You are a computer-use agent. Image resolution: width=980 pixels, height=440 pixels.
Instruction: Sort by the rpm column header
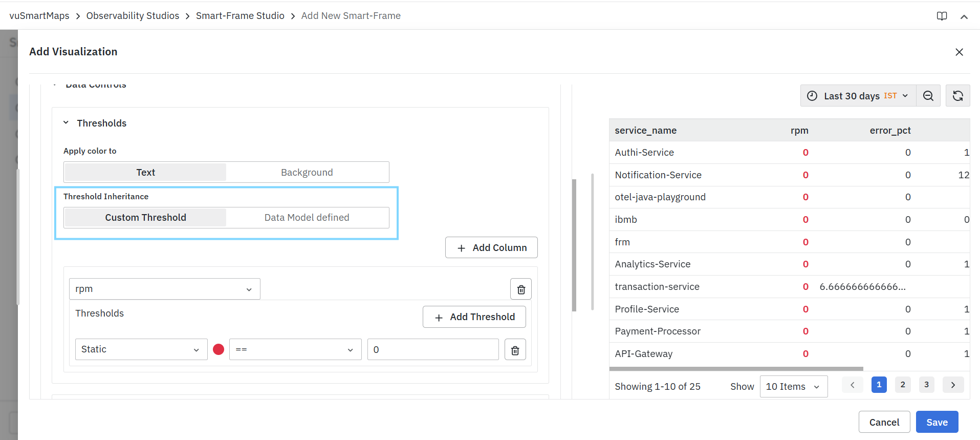[x=799, y=131]
